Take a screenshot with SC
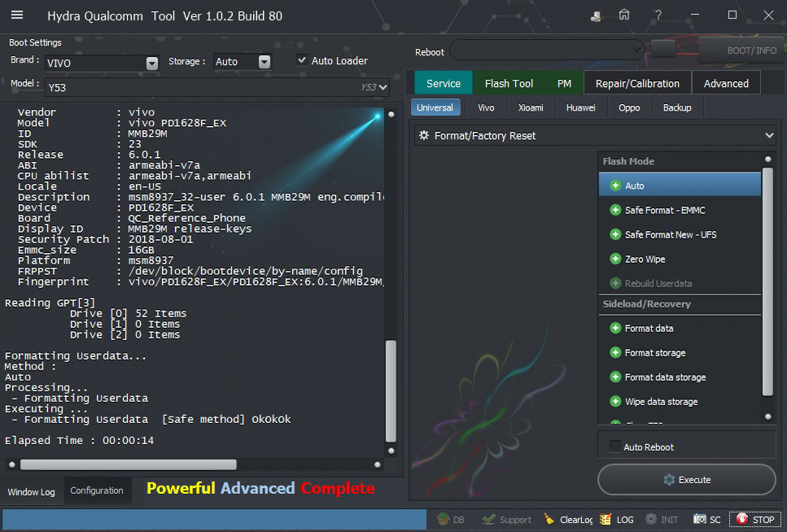 point(706,520)
